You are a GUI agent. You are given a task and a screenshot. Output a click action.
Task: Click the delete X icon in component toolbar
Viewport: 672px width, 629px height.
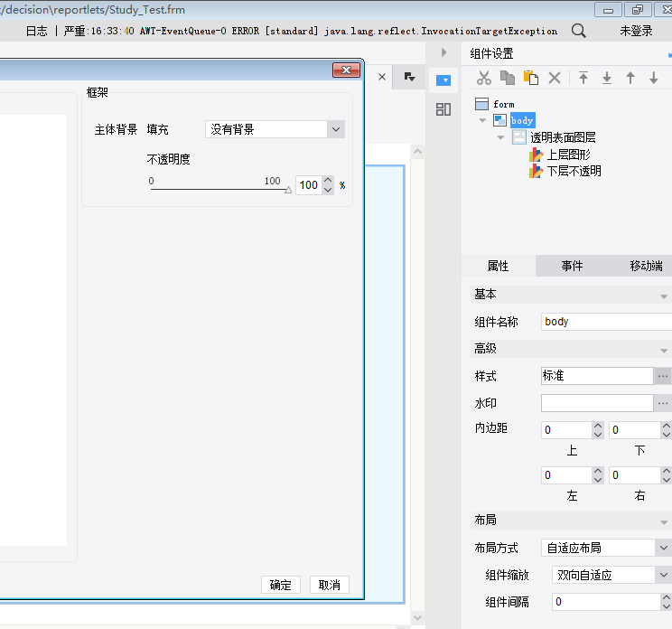[x=555, y=78]
